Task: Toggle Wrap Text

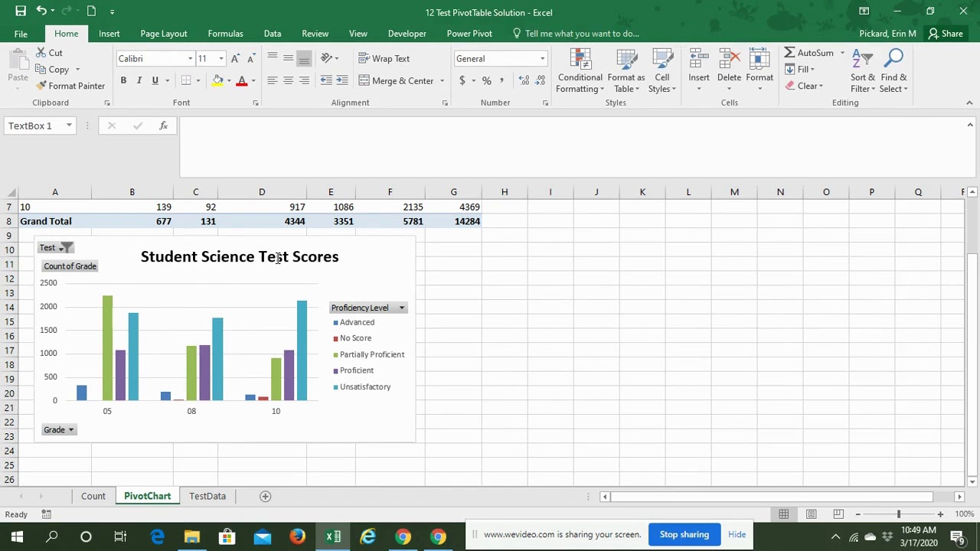Action: coord(384,59)
